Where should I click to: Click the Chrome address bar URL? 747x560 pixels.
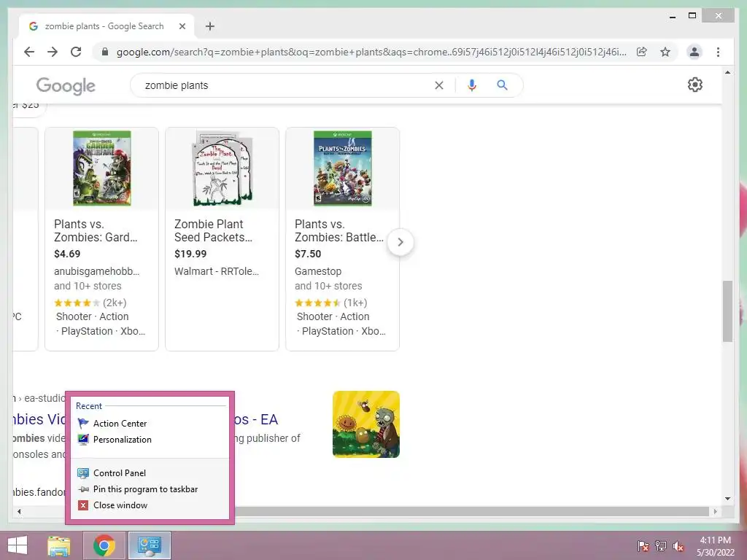tap(371, 52)
